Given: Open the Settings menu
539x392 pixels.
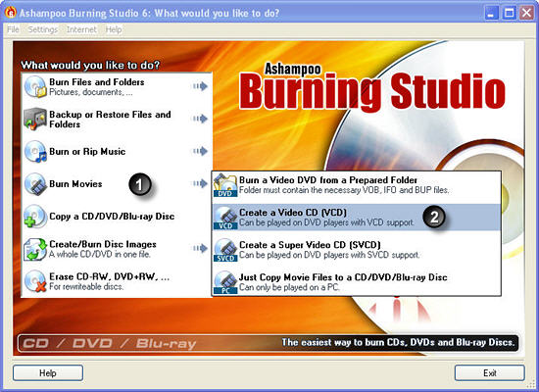Looking at the screenshot, I should [43, 29].
